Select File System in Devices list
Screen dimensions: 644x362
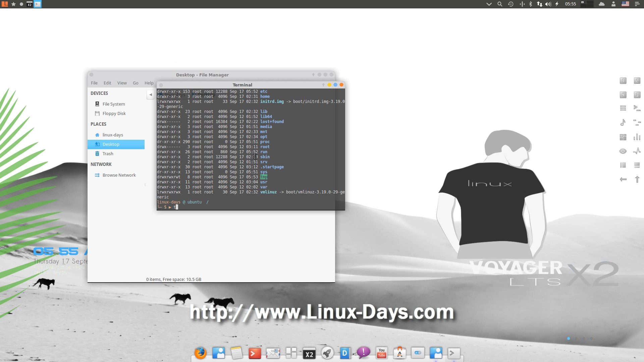(x=116, y=104)
